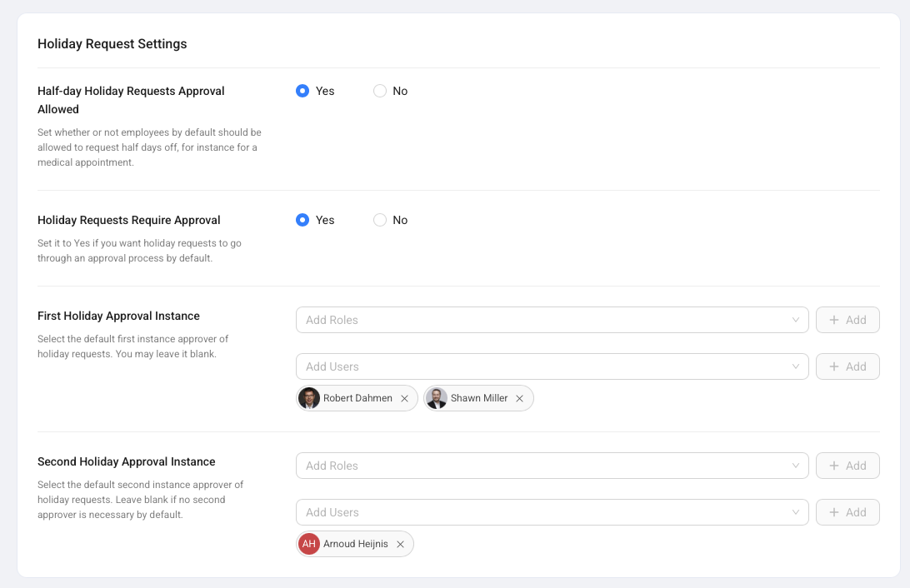Viewport: 910px width, 588px height.
Task: Select Yes for Half-day Holiday Requests Approval
Action: pyautogui.click(x=302, y=91)
